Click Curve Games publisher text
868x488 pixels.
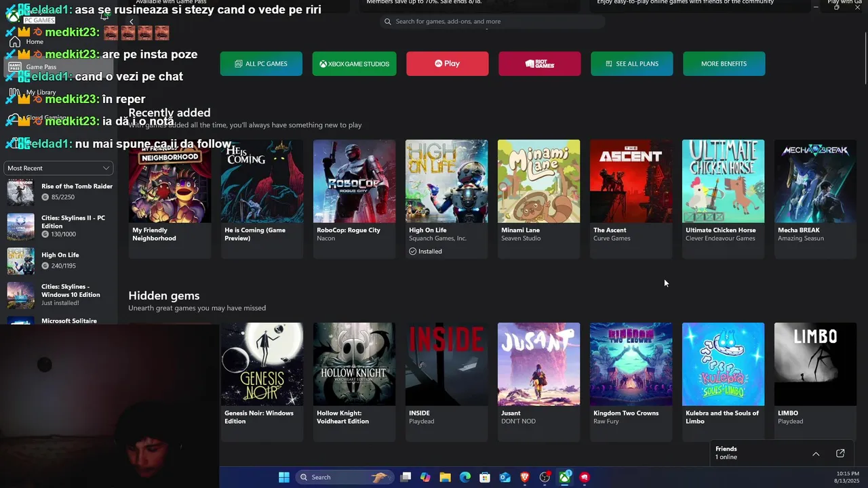coord(612,239)
